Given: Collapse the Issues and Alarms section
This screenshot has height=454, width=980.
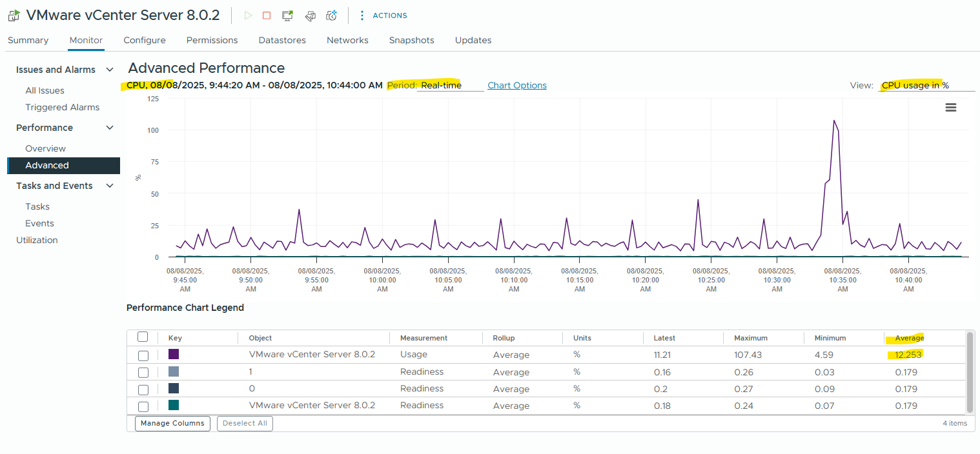Looking at the screenshot, I should [110, 70].
